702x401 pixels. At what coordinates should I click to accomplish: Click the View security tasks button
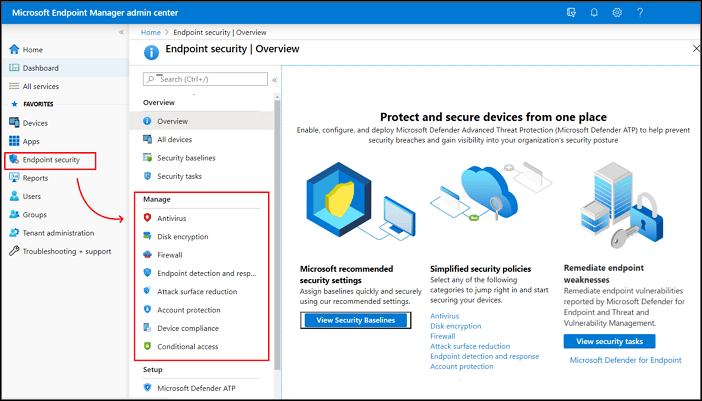click(609, 341)
